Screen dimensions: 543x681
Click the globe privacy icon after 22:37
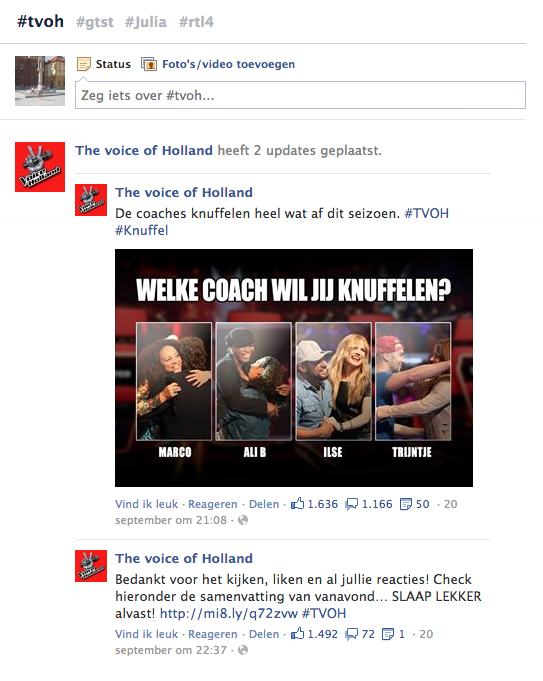coord(243,650)
